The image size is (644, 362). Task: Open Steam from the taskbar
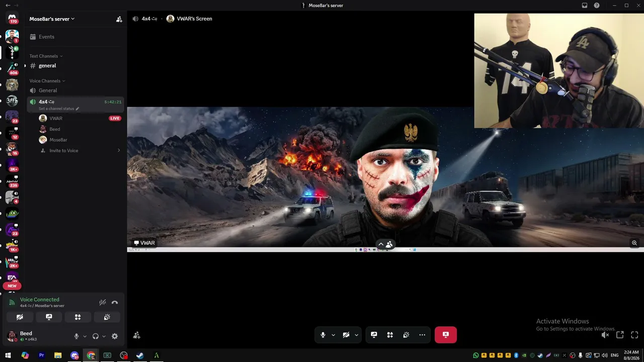point(140,355)
